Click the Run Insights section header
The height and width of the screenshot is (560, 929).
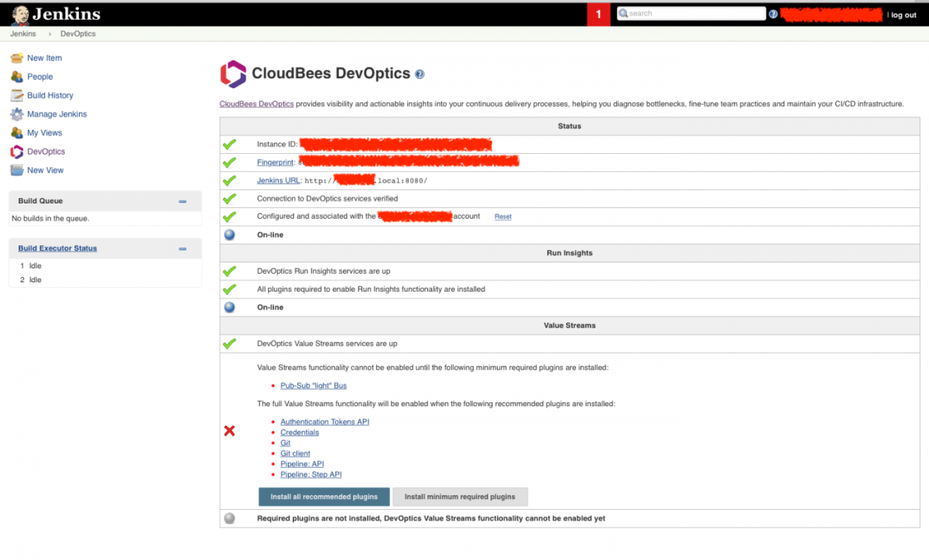[570, 253]
